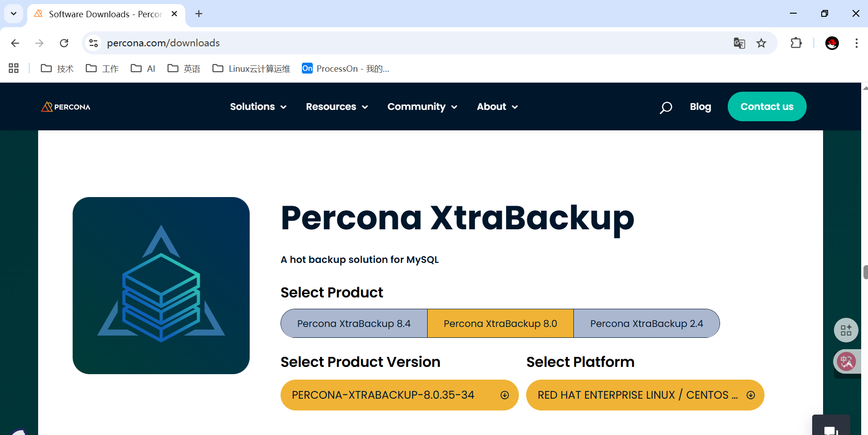Select Percona XtraBackup 8.0 product

pos(500,323)
